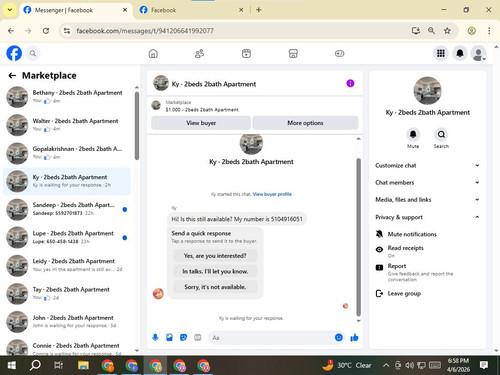Image resolution: width=500 pixels, height=375 pixels.
Task: Open the notifications bell in header
Action: pyautogui.click(x=460, y=53)
